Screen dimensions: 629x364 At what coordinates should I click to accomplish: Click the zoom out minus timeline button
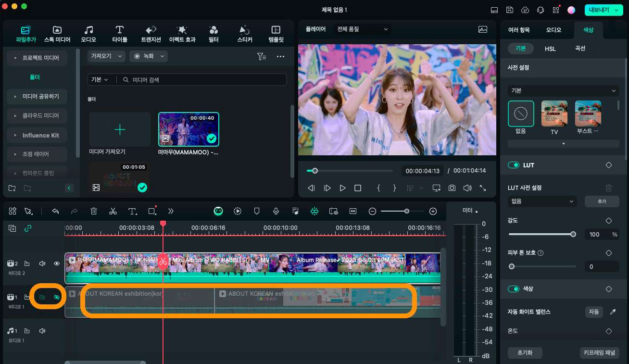pos(372,211)
